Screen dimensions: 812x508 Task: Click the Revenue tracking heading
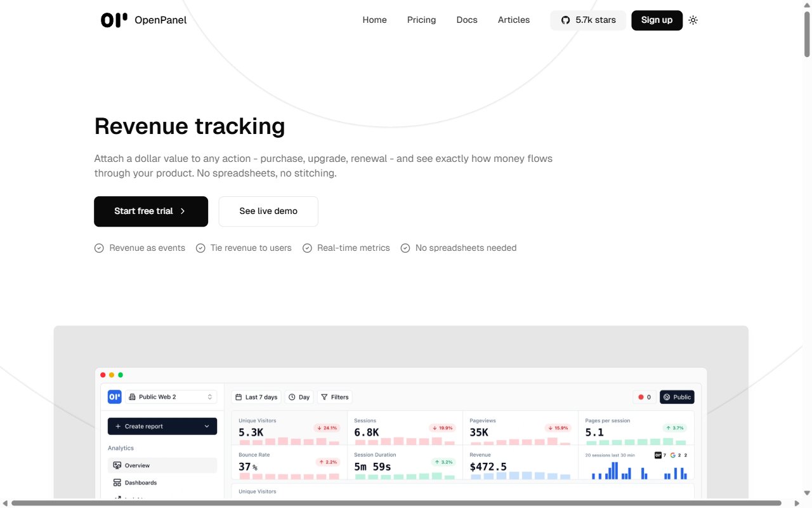[190, 126]
